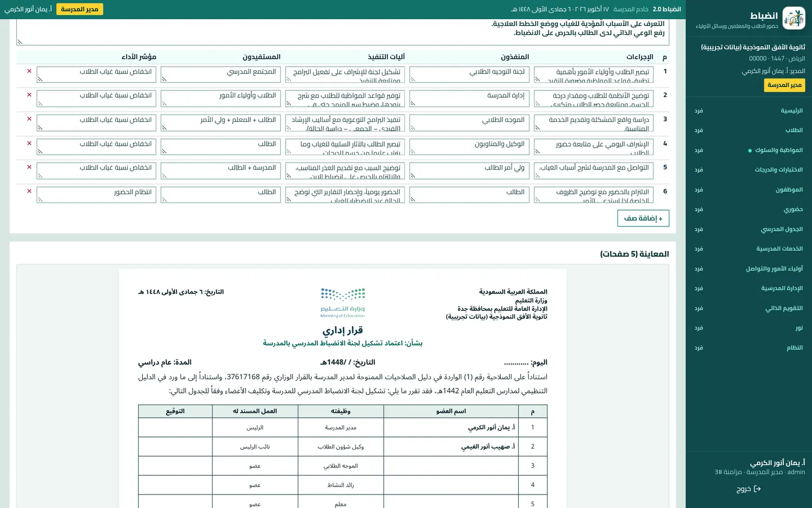Add a new row with إضافة صف
This screenshot has width=812, height=508.
coord(643,218)
